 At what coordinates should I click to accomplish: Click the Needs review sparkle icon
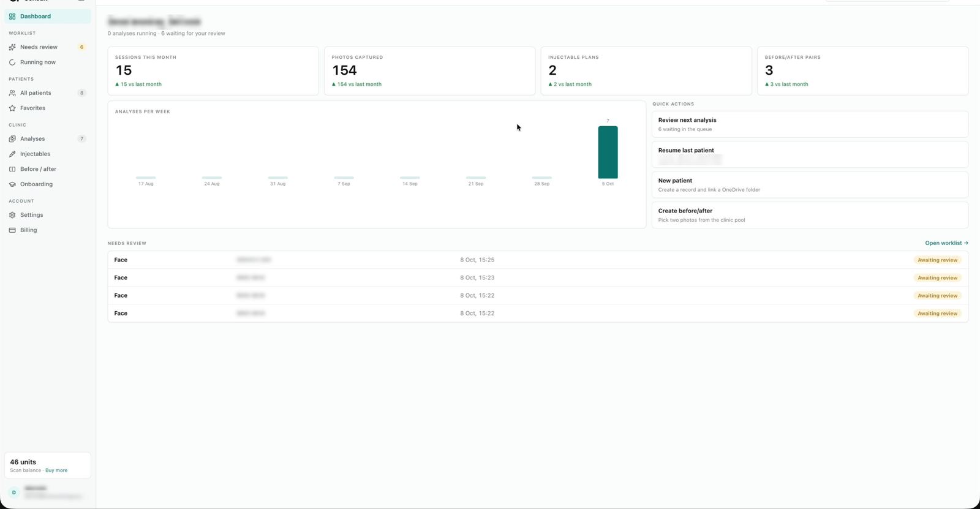point(12,47)
